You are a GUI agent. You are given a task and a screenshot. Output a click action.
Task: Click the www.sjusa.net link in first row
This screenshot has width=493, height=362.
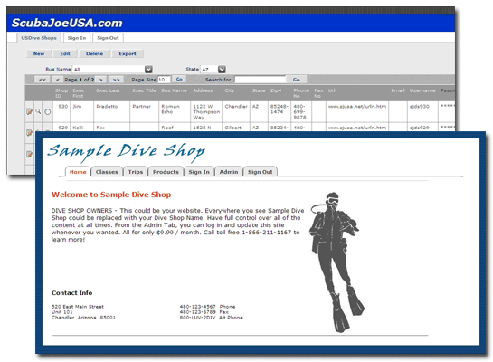pos(357,106)
